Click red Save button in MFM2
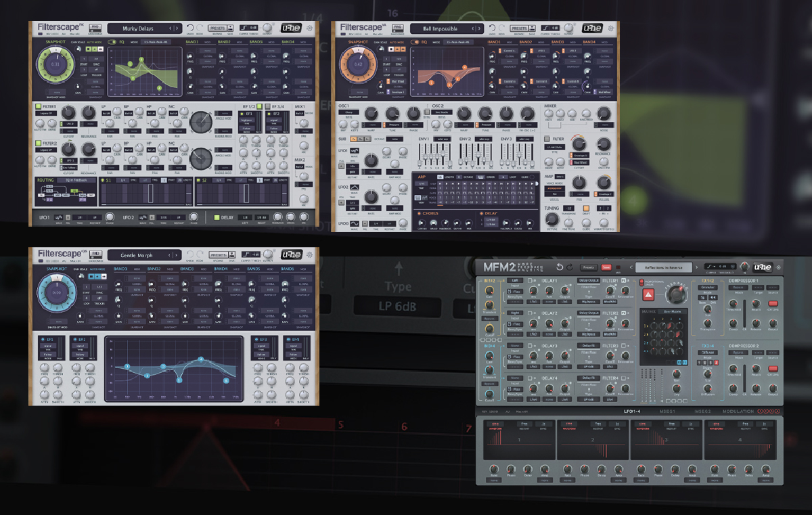 tap(606, 267)
